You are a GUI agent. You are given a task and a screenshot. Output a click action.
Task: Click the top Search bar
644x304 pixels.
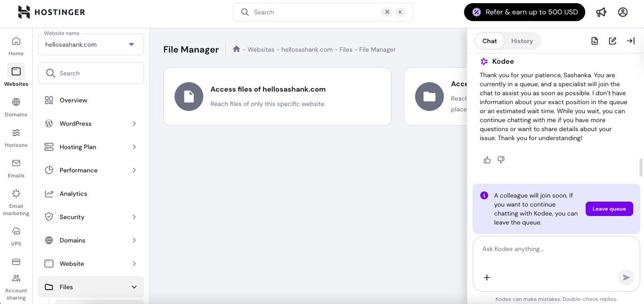pos(323,12)
